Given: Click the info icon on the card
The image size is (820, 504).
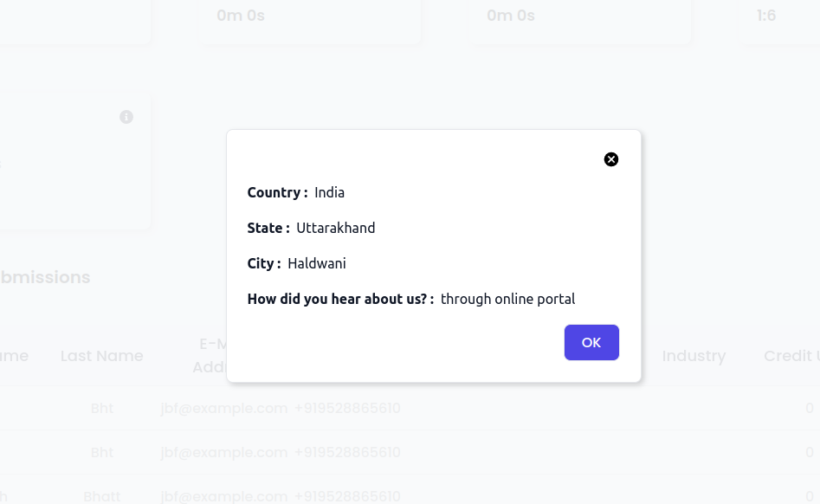Looking at the screenshot, I should [126, 117].
